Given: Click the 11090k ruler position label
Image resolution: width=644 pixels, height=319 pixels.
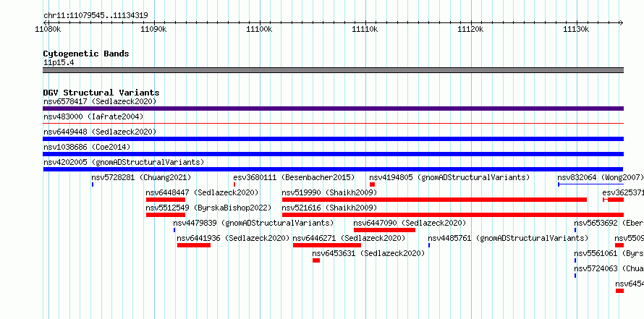Looking at the screenshot, I should 153,30.
